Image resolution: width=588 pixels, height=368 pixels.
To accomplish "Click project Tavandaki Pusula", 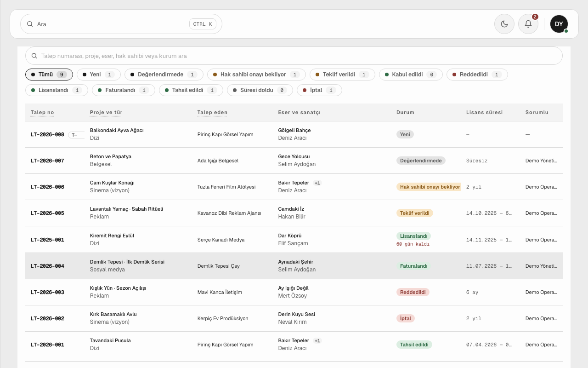I will pyautogui.click(x=110, y=340).
